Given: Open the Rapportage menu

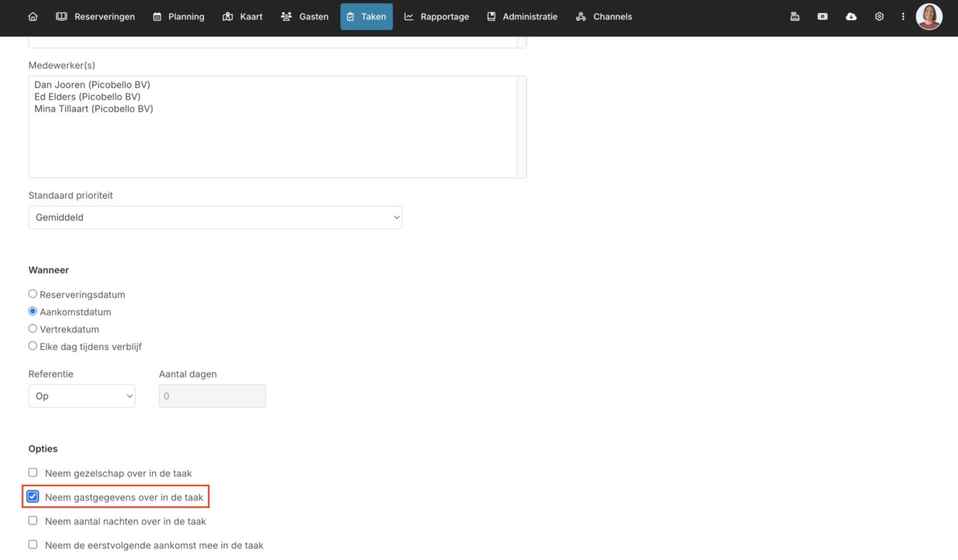Looking at the screenshot, I should [x=436, y=17].
